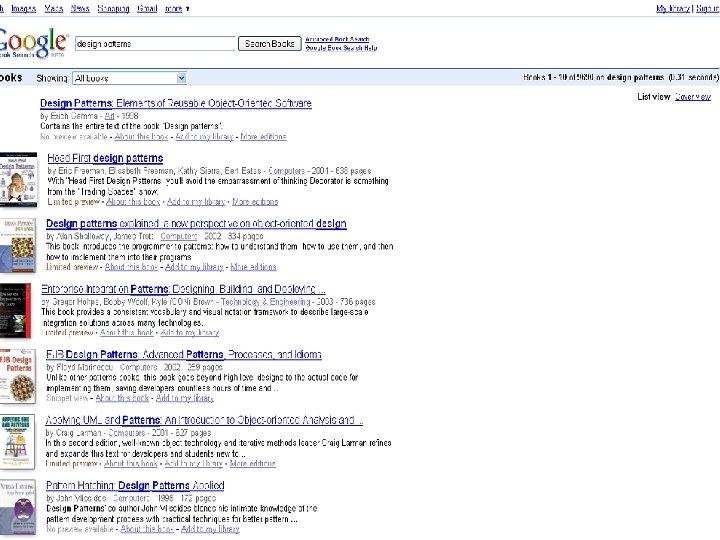View More editions of Applying UML and Patterns
Screen dimensions: 720x540
253,463
